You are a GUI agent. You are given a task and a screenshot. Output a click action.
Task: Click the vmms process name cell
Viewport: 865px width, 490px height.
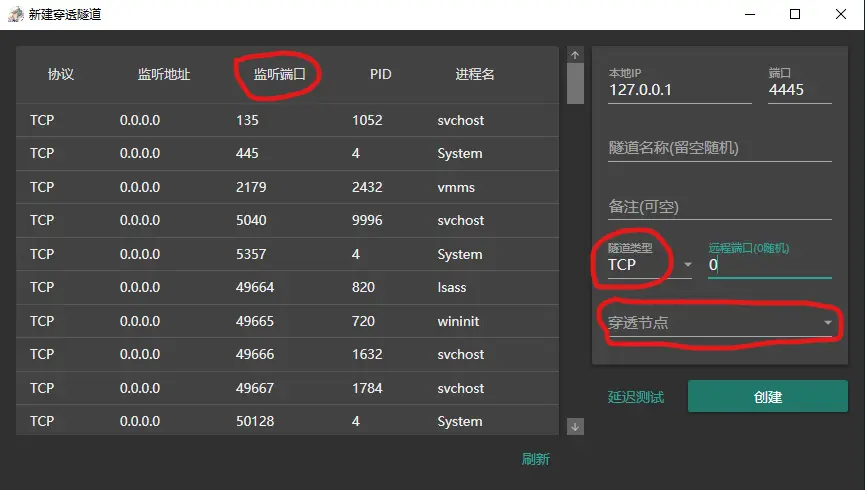coord(456,188)
